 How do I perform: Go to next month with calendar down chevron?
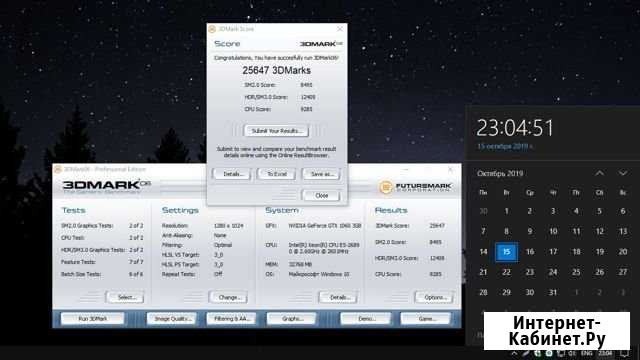click(x=623, y=173)
